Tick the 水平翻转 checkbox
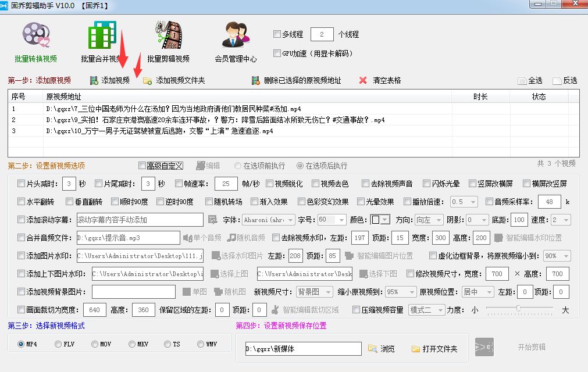Image resolution: width=588 pixels, height=372 pixels. click(x=22, y=202)
